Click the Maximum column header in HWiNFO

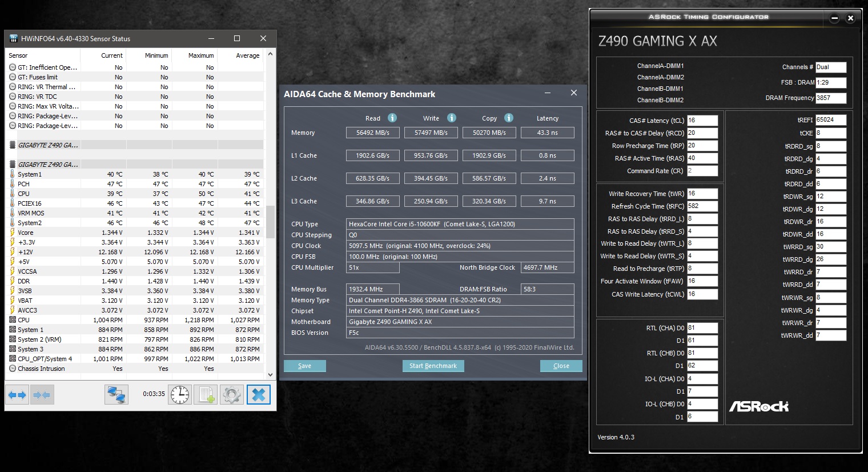point(195,55)
